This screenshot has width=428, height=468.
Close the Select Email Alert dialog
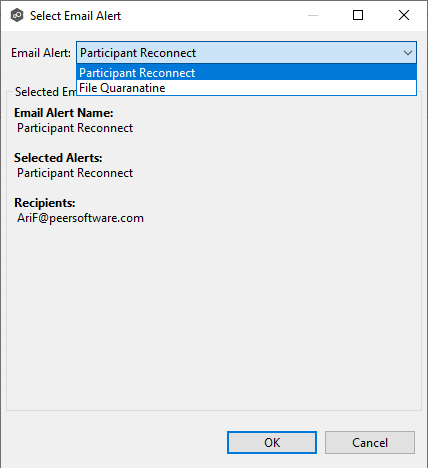point(404,15)
